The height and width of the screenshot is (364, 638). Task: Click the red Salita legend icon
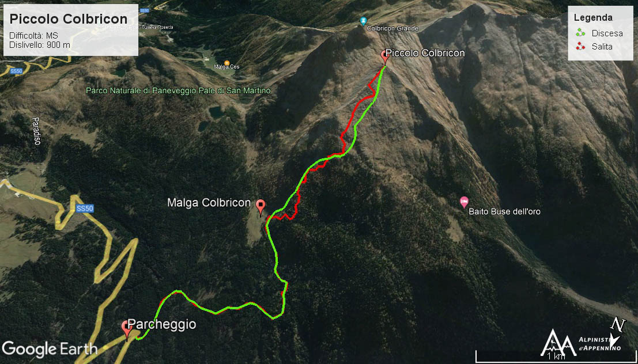coord(580,47)
